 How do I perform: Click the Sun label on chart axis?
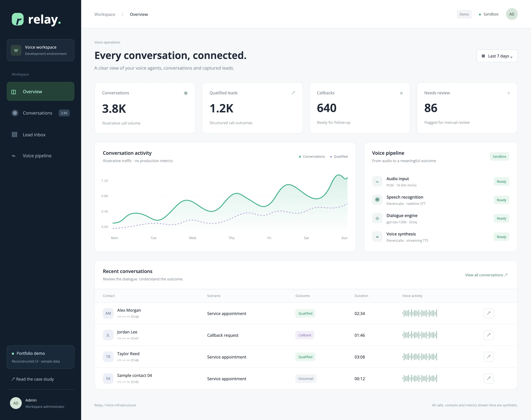[344, 238]
